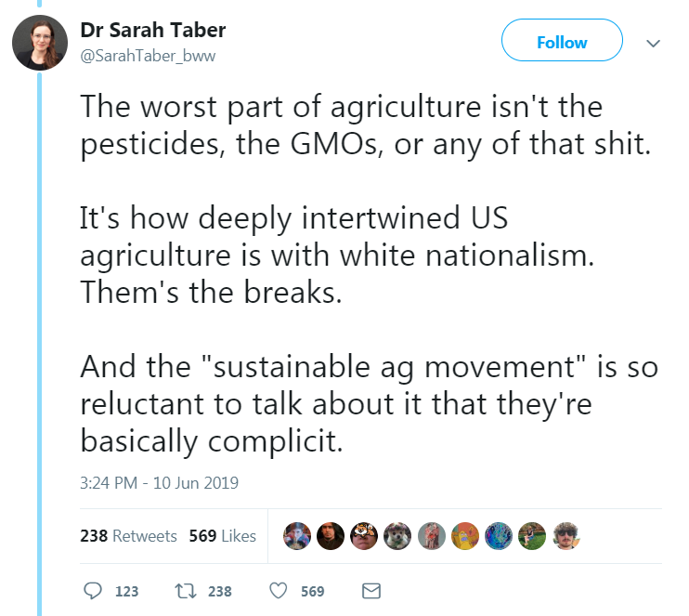
Task: Click the reply speech bubble icon
Action: tap(93, 591)
